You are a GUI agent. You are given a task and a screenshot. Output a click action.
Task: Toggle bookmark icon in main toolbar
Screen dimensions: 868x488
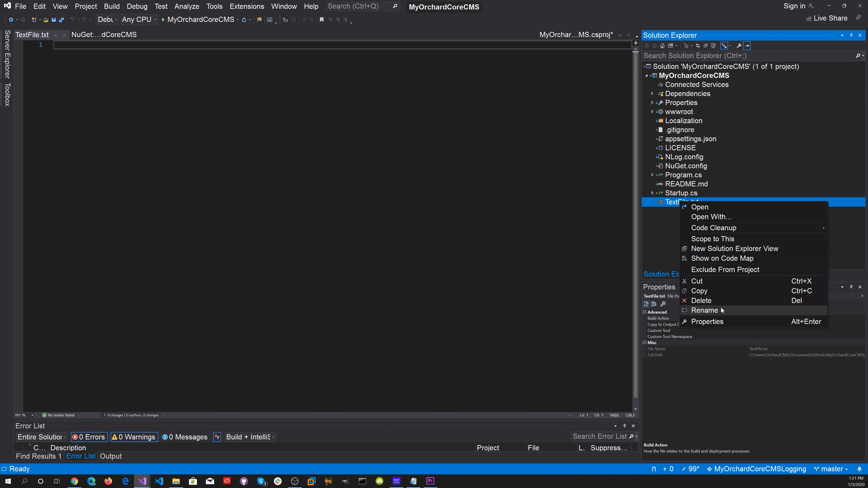pos(322,19)
